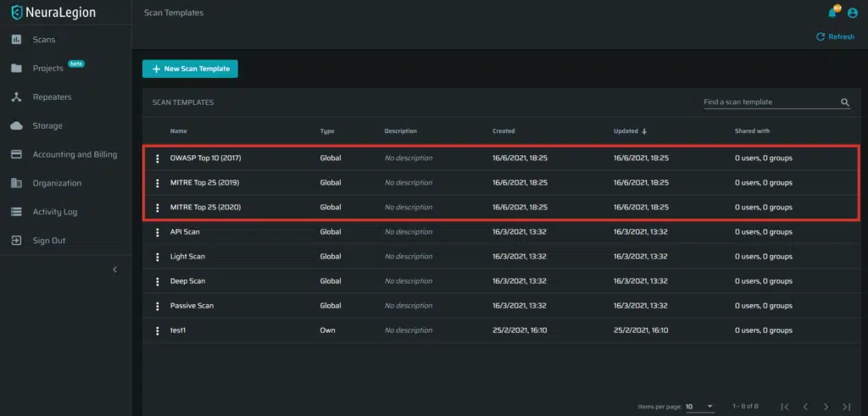The image size is (868, 416).
Task: Go to the first page of results
Action: [785, 407]
